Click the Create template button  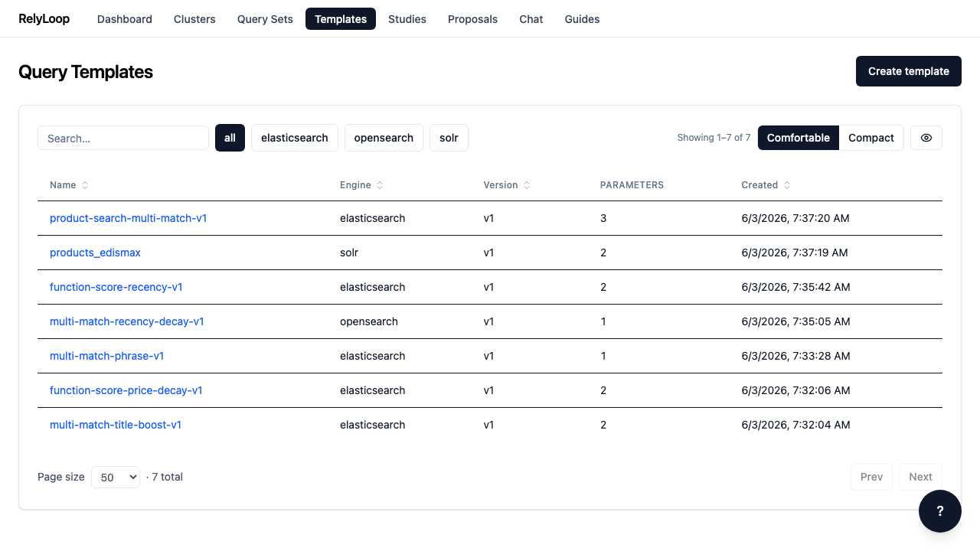tap(909, 71)
